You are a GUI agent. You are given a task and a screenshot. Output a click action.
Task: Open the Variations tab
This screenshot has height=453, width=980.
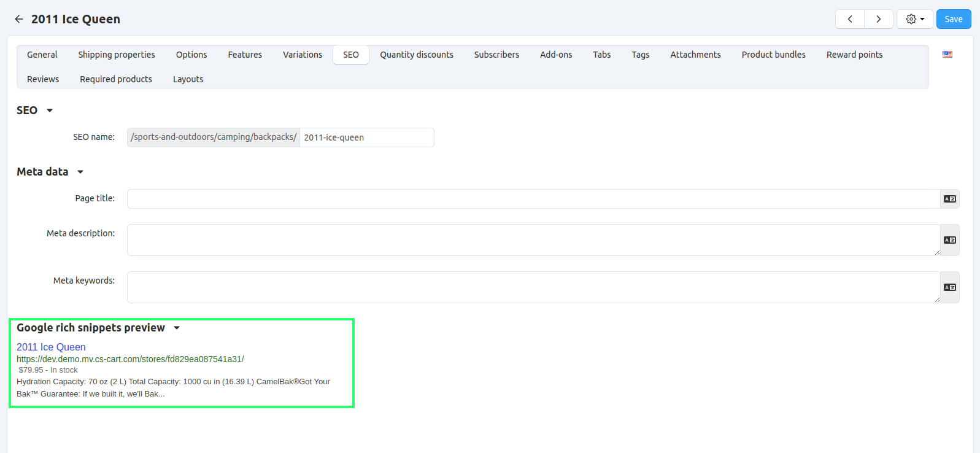point(303,55)
